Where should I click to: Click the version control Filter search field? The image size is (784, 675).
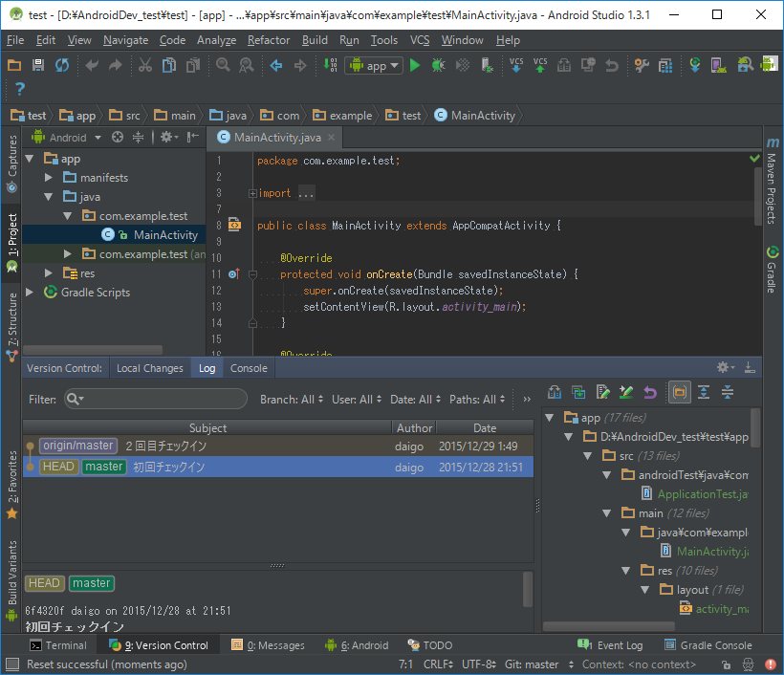point(156,399)
